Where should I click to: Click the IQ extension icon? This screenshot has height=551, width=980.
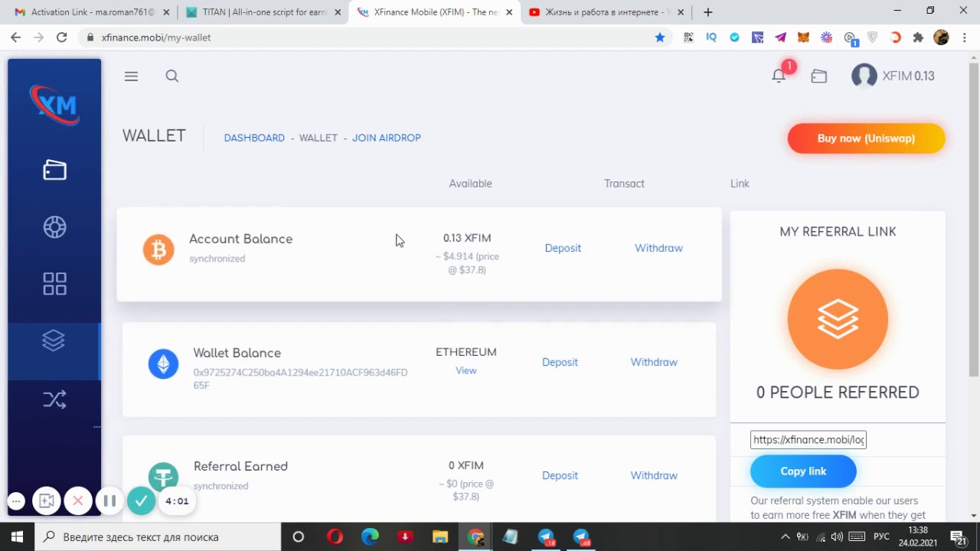coord(711,37)
